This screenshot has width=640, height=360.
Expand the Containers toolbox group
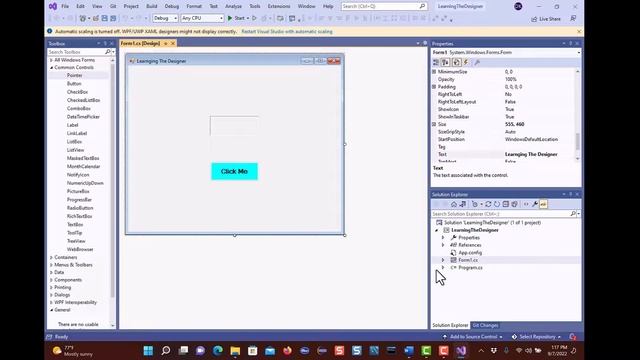pyautogui.click(x=51, y=258)
